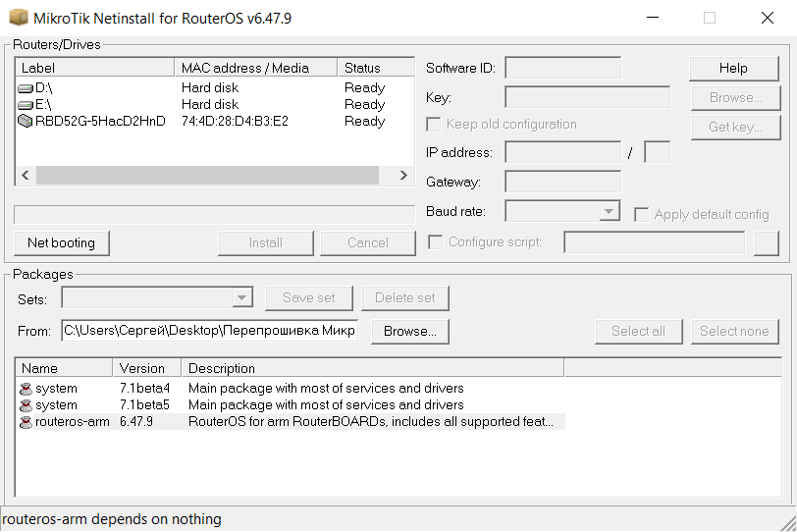Click MAC address / Media column header

[x=255, y=68]
